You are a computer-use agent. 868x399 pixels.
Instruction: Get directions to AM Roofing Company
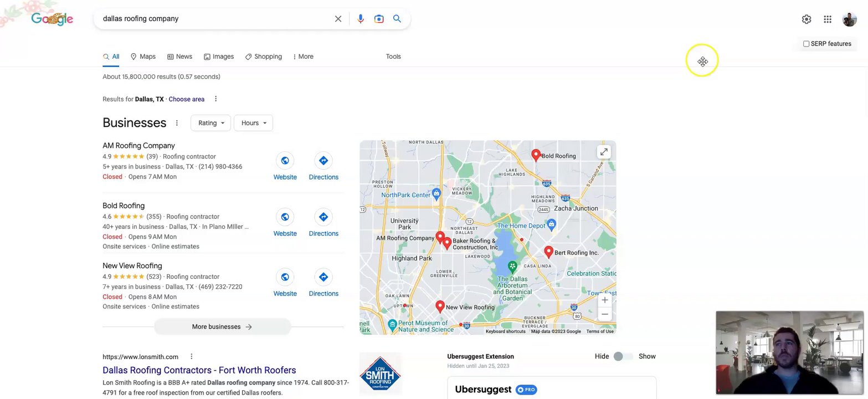323,161
